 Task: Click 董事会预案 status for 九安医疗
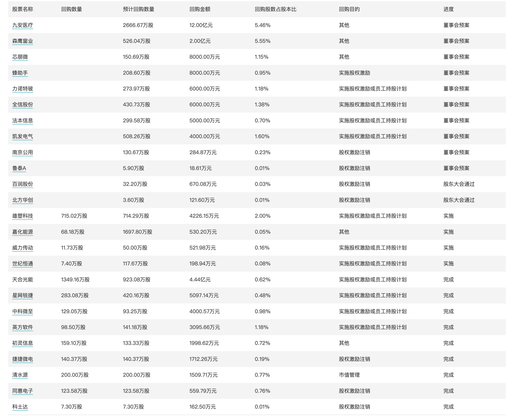pyautogui.click(x=450, y=24)
